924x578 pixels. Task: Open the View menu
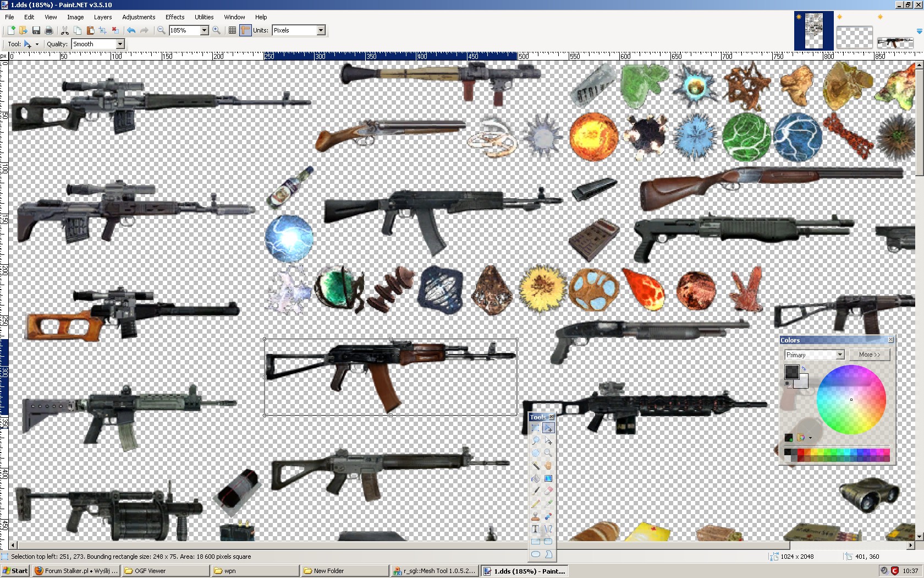point(51,17)
